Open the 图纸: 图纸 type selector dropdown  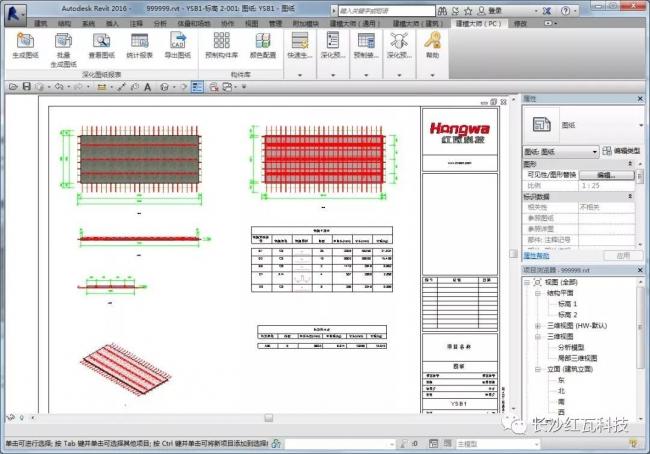[x=596, y=151]
